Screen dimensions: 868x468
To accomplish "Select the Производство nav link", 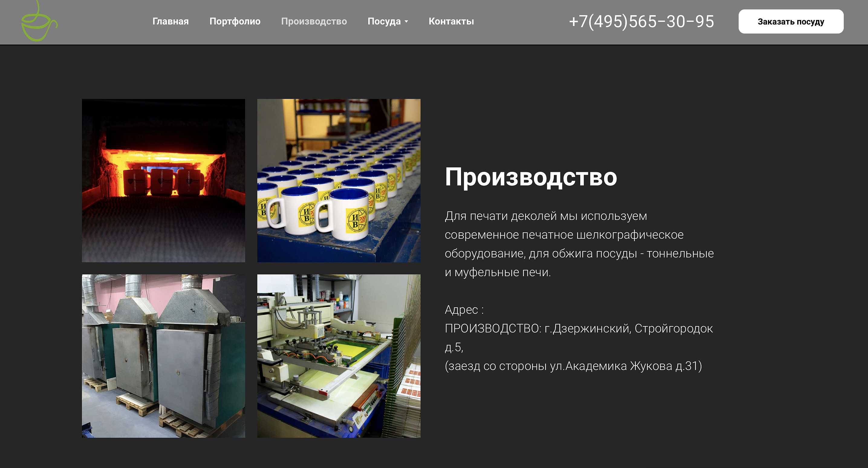I will click(x=314, y=21).
